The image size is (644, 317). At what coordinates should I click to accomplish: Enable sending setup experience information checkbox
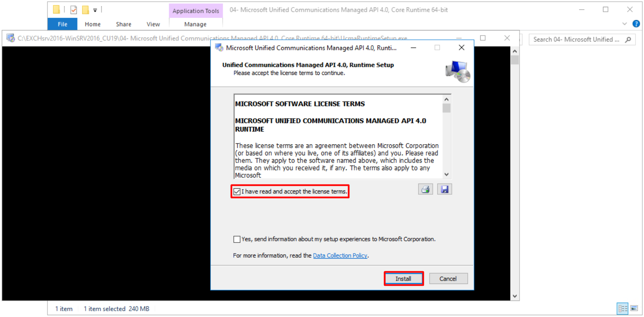[x=237, y=239]
